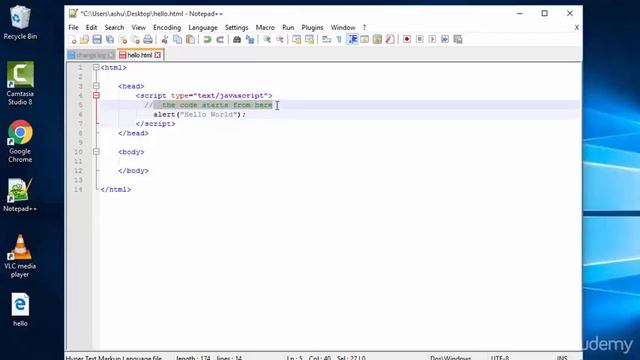
Task: Toggle show all characters icon
Action: click(x=339, y=39)
